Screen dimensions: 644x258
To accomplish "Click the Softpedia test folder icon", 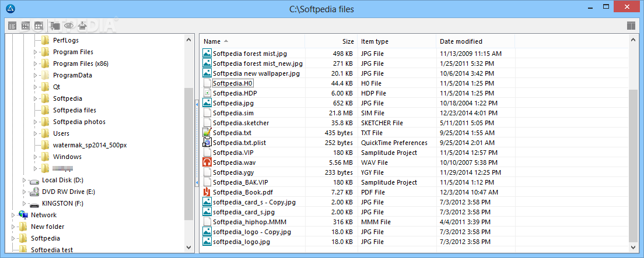I will 23,249.
